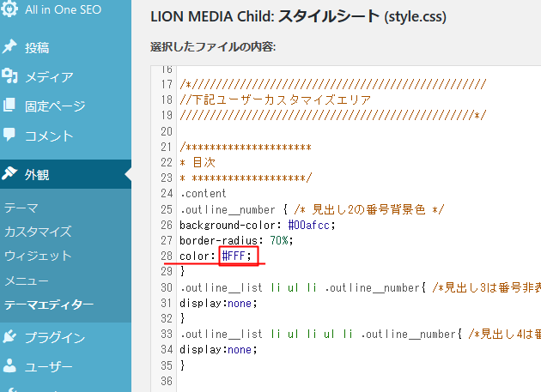Go to カスタマイズ under 外観
Viewport: 541px width, 392px height.
coord(37,232)
